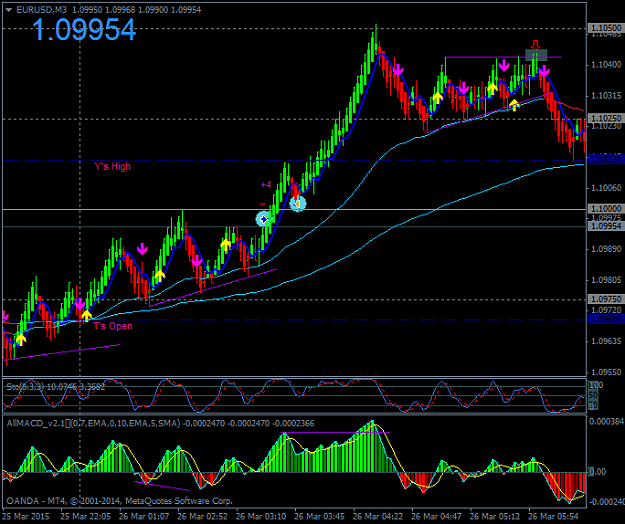Click the 1.09954 current price tag on axis
Viewport: 625px width, 524px height.
[605, 226]
